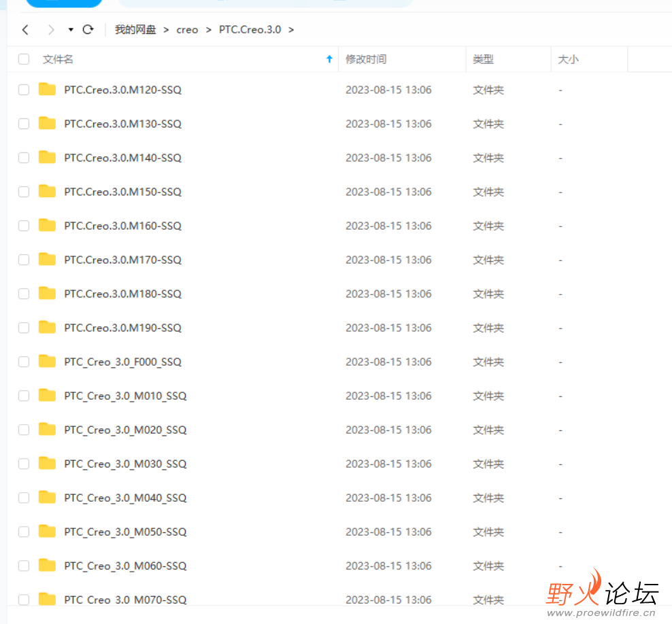The height and width of the screenshot is (624, 672).
Task: Click folder icon of PTC.Creo.3.0.M150-SSQ
Action: [47, 191]
